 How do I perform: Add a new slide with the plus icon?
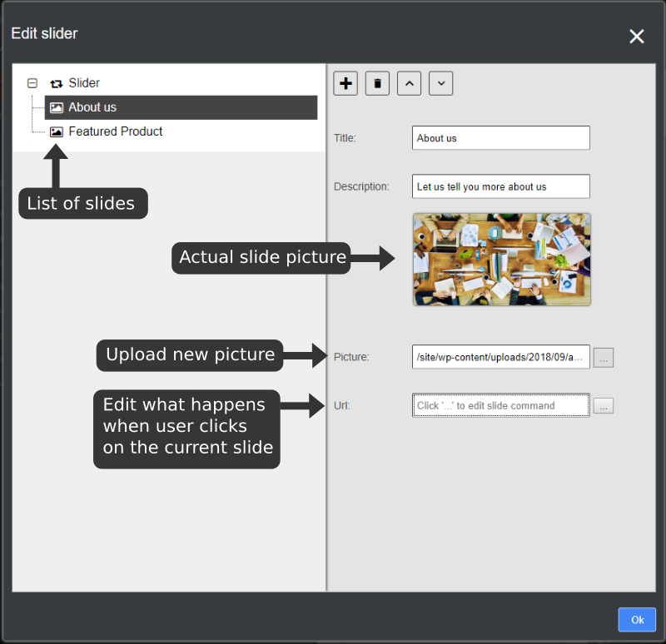[x=345, y=83]
